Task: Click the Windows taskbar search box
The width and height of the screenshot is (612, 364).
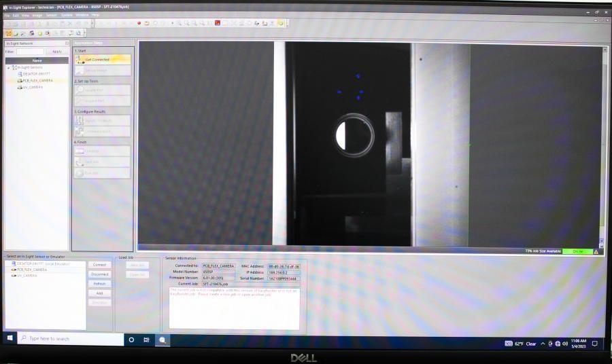Action: 71,338
